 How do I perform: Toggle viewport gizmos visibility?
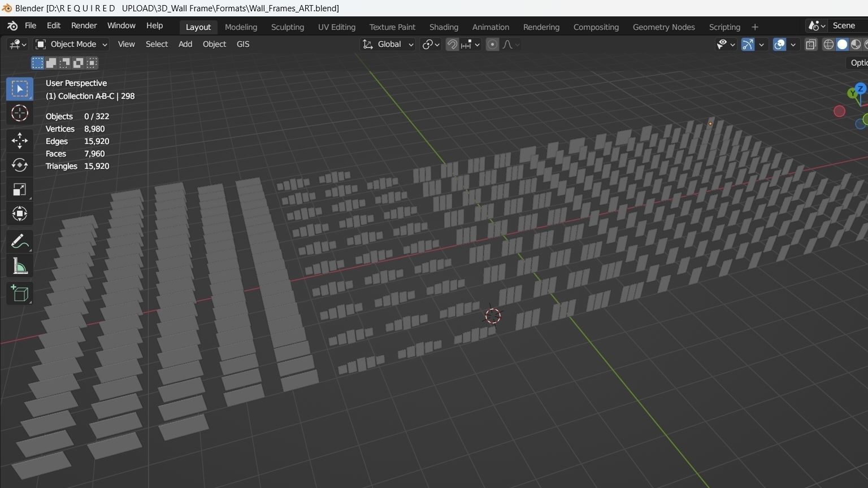tap(748, 45)
